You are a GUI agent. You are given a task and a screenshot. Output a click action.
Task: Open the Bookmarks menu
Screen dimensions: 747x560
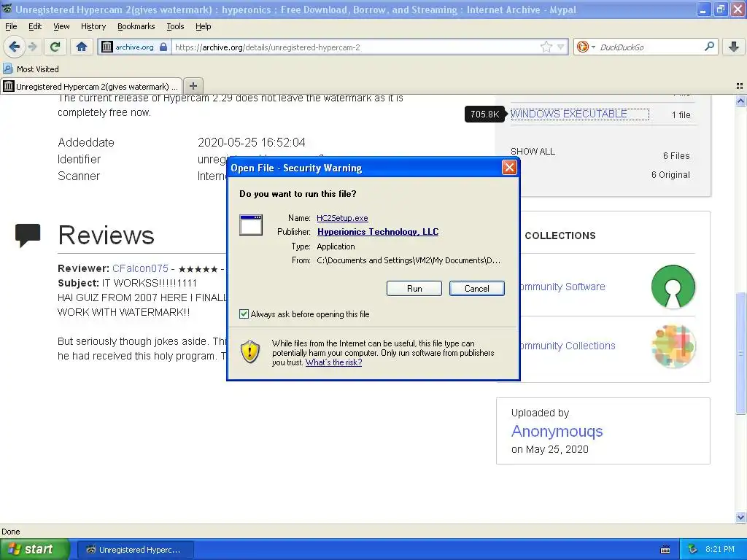pyautogui.click(x=136, y=26)
